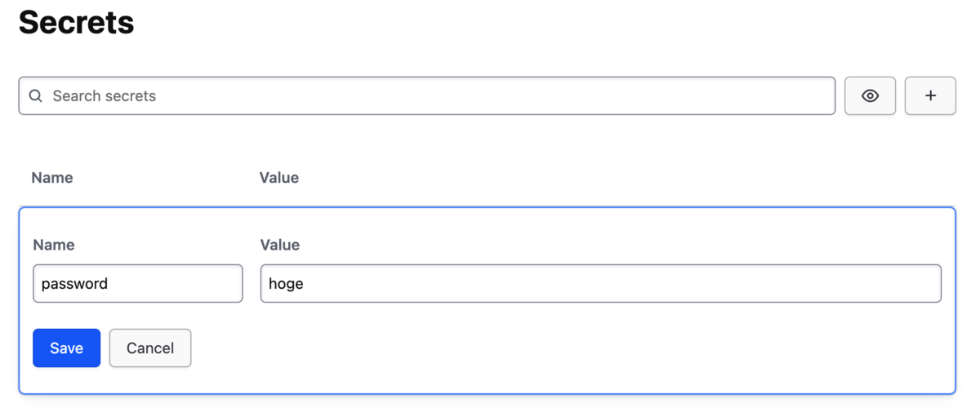Cancel editing the secret

(x=150, y=348)
